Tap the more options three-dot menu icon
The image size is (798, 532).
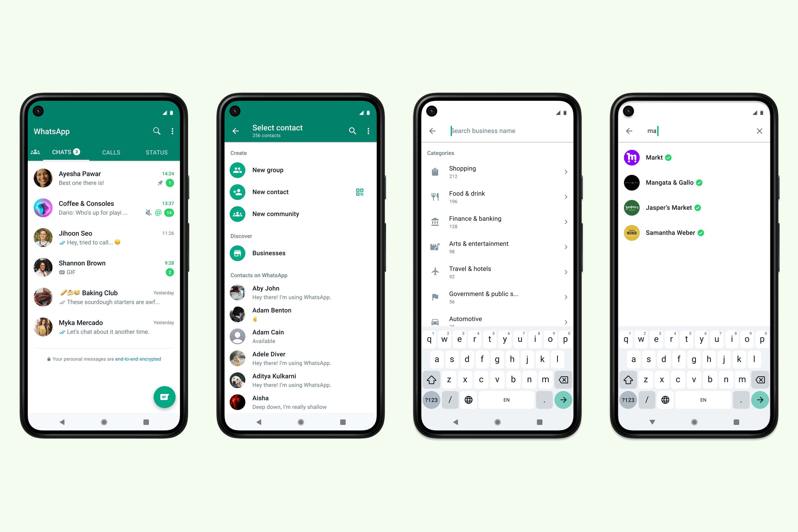173,131
